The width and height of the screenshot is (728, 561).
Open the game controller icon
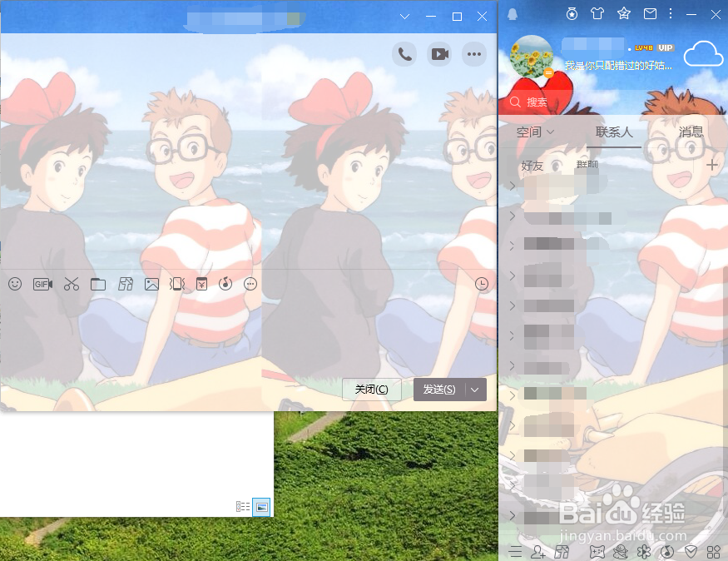click(597, 552)
